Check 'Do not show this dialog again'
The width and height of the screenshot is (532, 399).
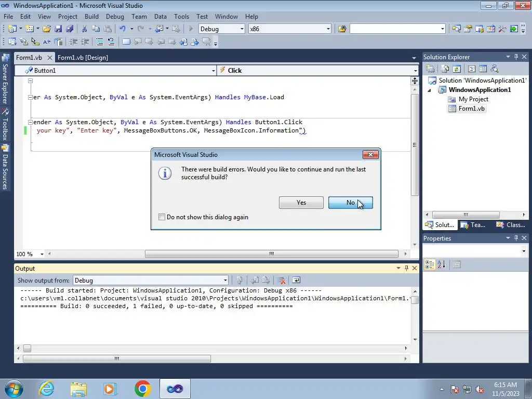pyautogui.click(x=162, y=217)
